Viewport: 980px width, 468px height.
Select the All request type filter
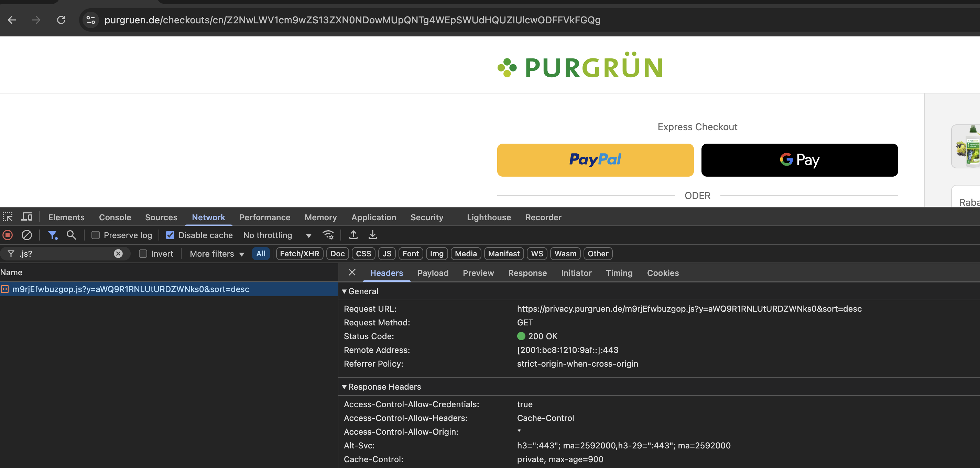tap(261, 254)
